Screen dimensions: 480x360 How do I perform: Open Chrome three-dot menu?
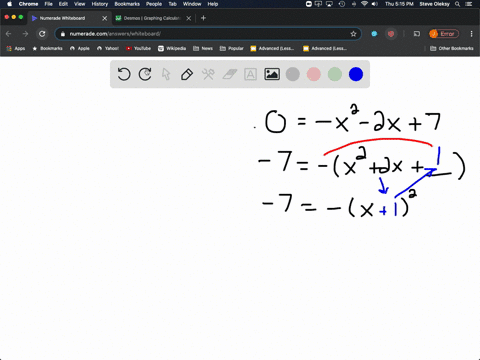(471, 34)
